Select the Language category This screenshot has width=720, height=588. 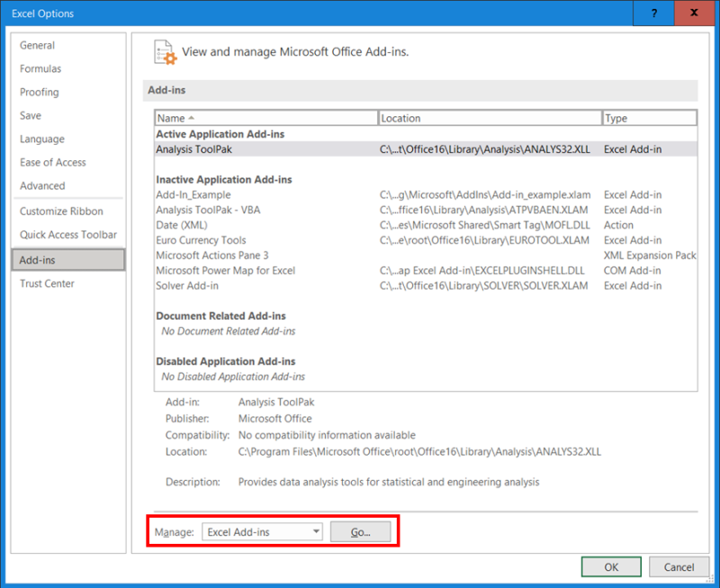coord(42,140)
